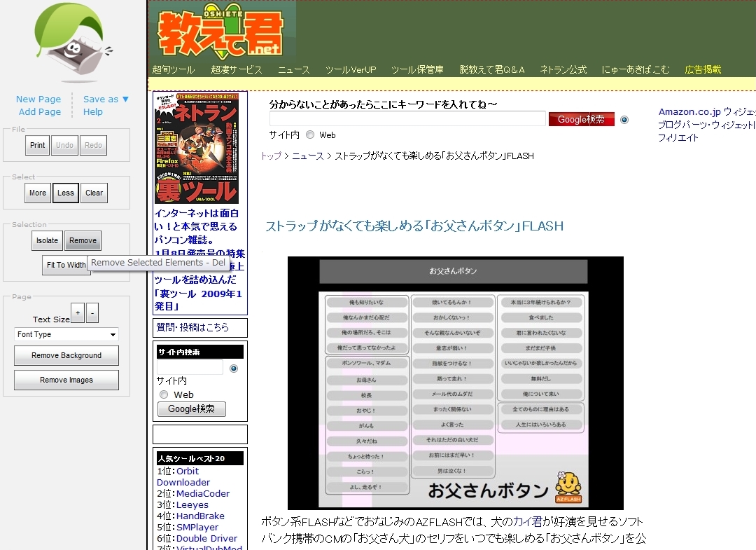Click the Add Page link
This screenshot has width=756, height=550.
click(40, 111)
